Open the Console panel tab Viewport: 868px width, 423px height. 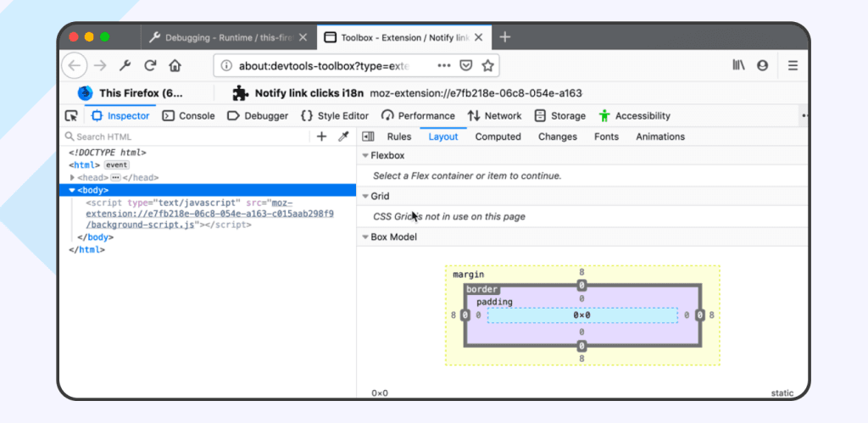189,116
